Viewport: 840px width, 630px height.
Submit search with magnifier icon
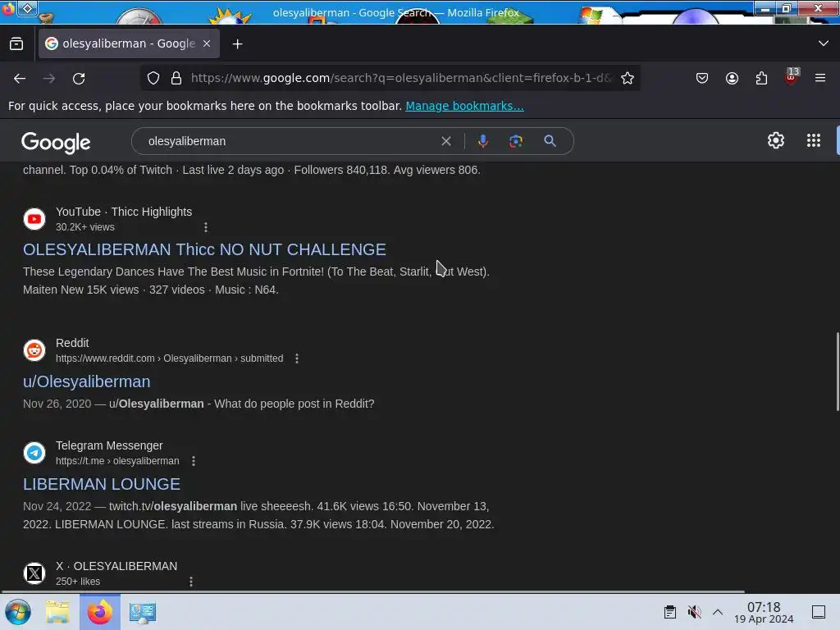pyautogui.click(x=550, y=141)
